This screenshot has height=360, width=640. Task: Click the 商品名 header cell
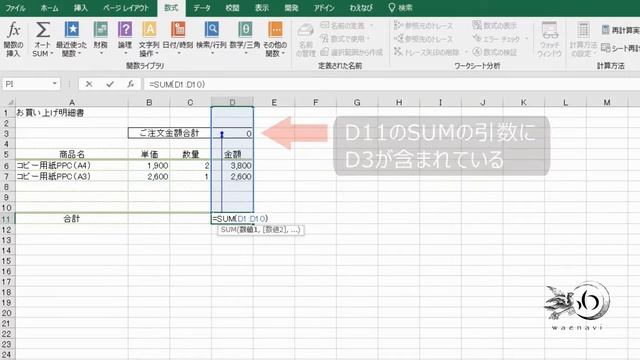72,154
